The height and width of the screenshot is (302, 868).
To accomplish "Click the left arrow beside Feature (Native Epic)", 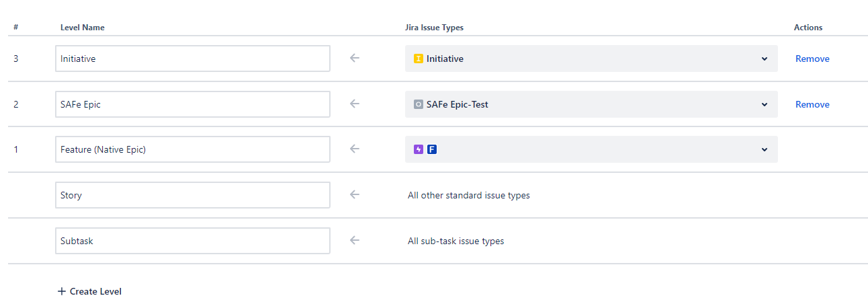I will [x=355, y=149].
